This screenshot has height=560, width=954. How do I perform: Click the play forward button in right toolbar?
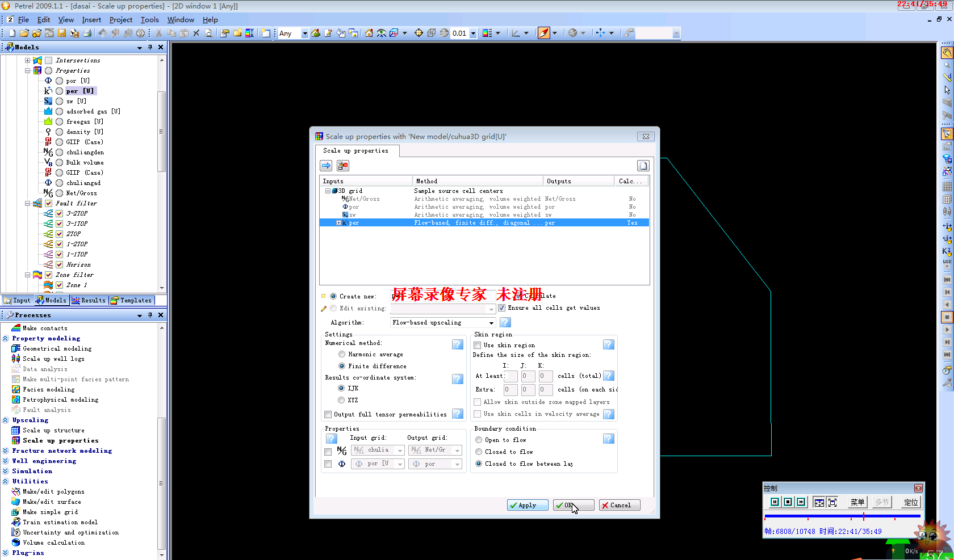pos(947,330)
